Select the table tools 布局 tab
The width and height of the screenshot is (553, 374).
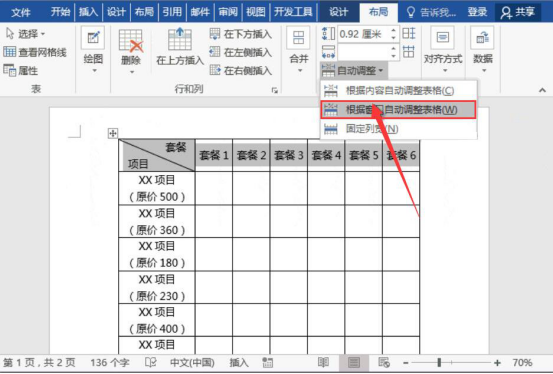click(378, 12)
